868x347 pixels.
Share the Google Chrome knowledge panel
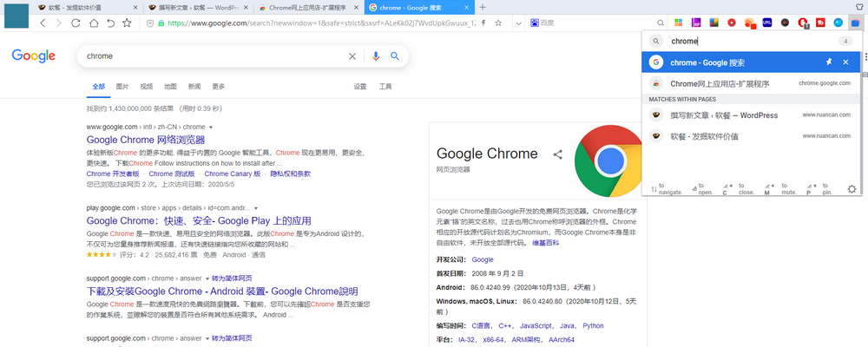click(x=558, y=154)
